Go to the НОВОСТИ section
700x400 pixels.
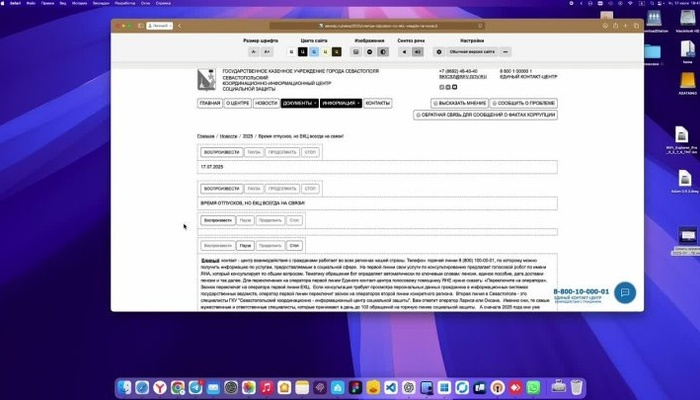pos(266,103)
